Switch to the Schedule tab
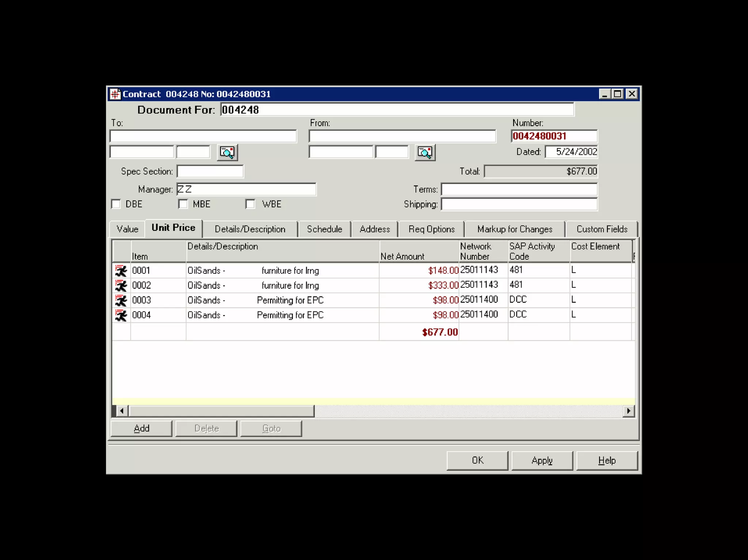Screen dimensions: 748x560 (324, 229)
